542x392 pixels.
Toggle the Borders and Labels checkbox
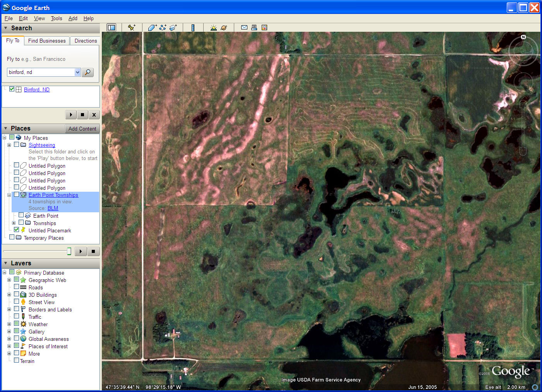[x=16, y=309]
